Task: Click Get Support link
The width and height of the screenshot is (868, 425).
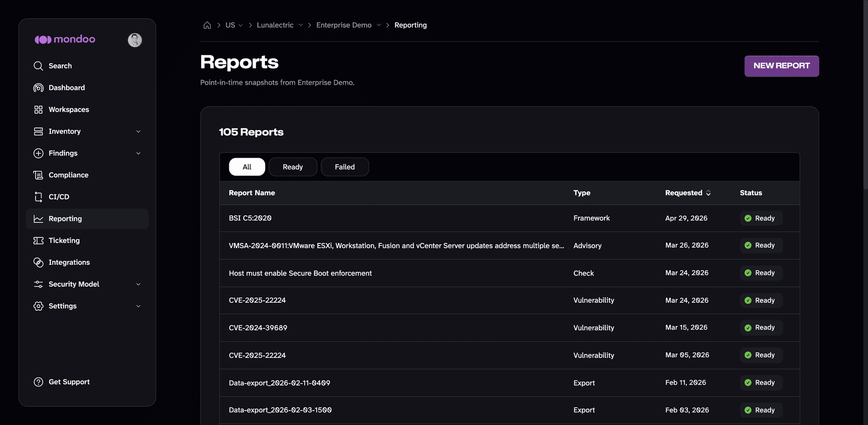Action: click(69, 382)
